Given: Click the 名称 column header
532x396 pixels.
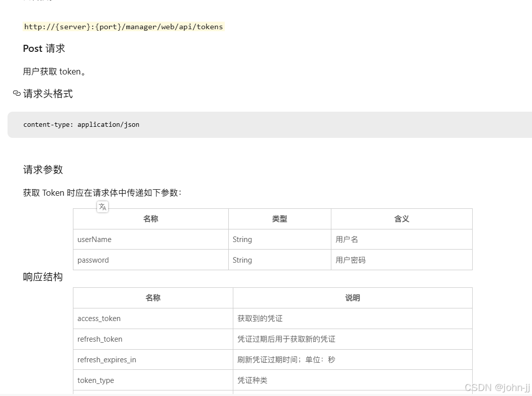Looking at the screenshot, I should pos(150,219).
